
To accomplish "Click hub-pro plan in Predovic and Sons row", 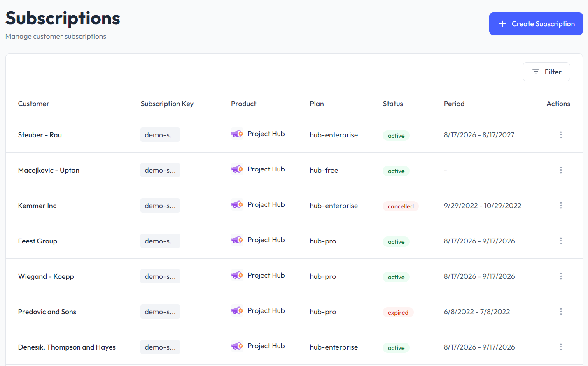I will click(323, 312).
